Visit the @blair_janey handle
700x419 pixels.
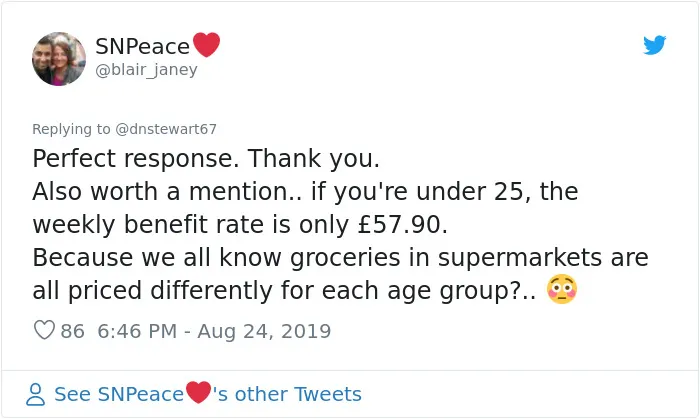[x=146, y=70]
